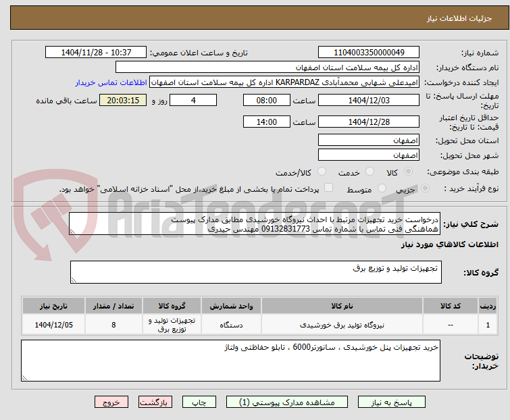Click the delivery city field اصفهان
This screenshot has height=420, width=510.
pyautogui.click(x=369, y=155)
